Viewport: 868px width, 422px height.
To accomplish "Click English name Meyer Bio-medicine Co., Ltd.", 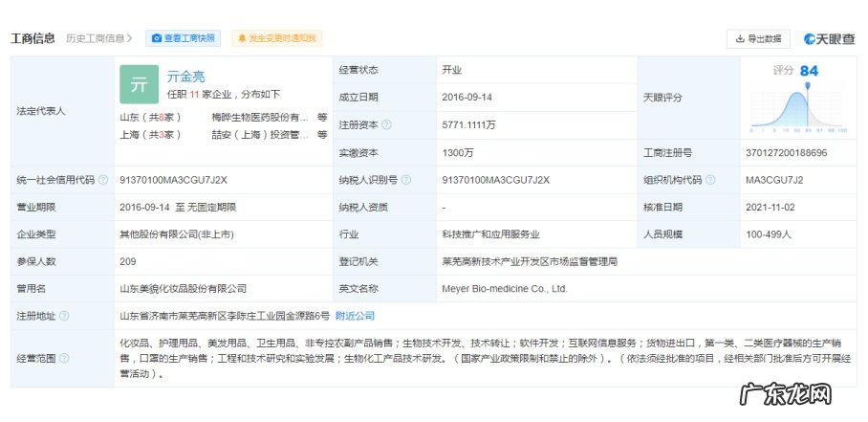I will [x=505, y=289].
